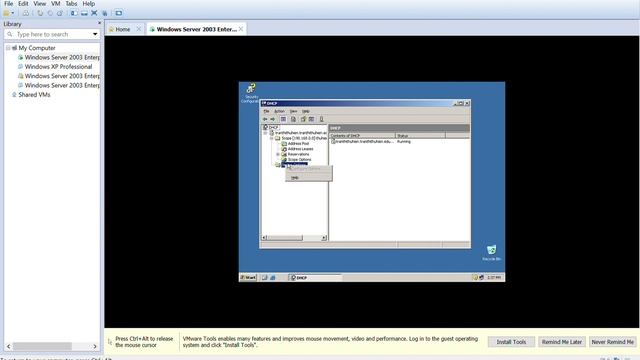Select My Computer in the Library

pos(37,48)
